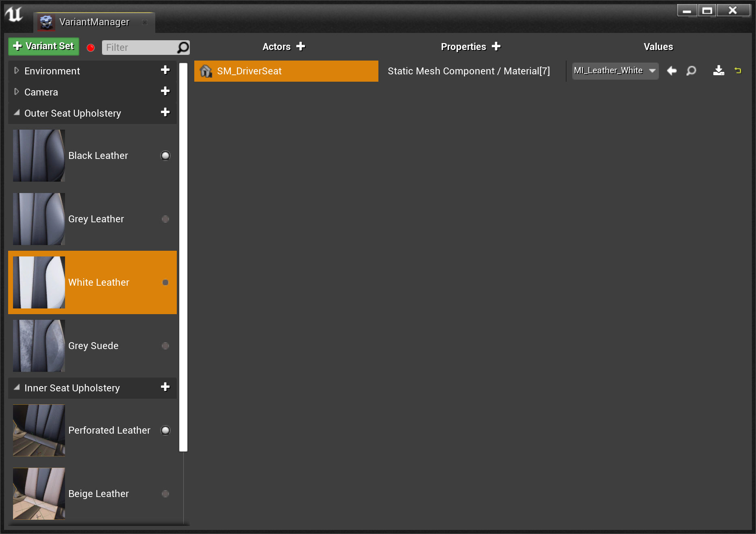This screenshot has width=756, height=534.
Task: Click the Black Leather seat thumbnail
Action: [x=39, y=156]
